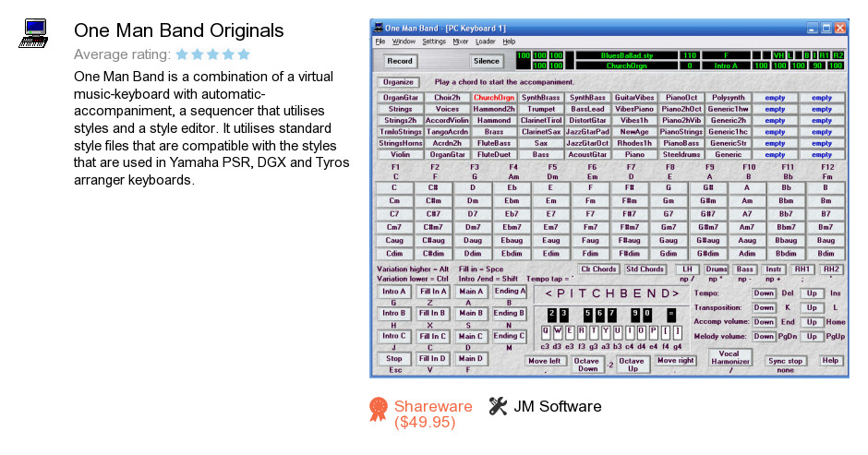The width and height of the screenshot is (868, 455).
Task: Open the Window menu
Action: pyautogui.click(x=404, y=42)
